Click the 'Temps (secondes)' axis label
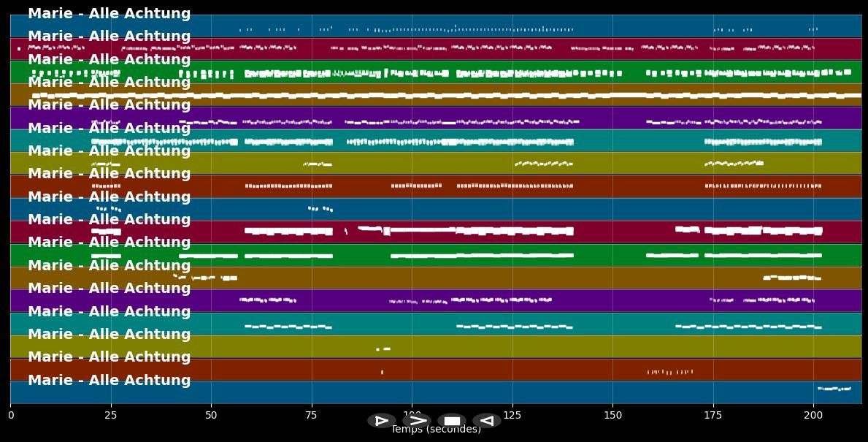The image size is (868, 442). pyautogui.click(x=436, y=430)
